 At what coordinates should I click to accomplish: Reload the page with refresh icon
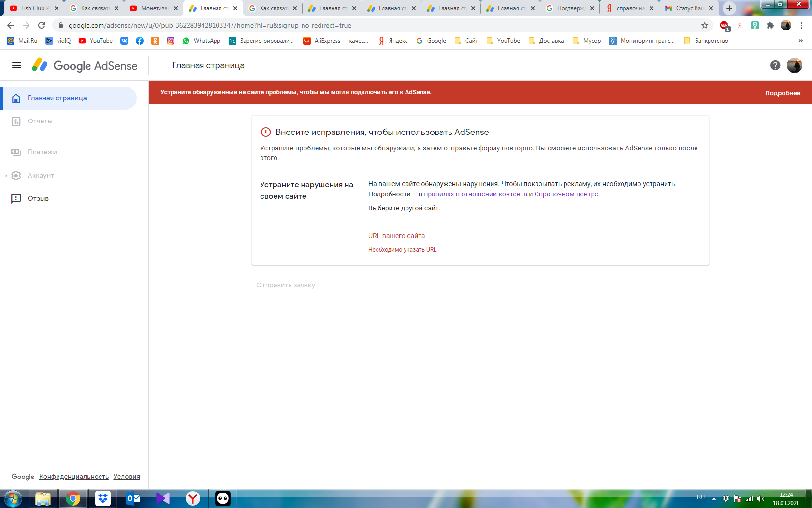pos(42,25)
